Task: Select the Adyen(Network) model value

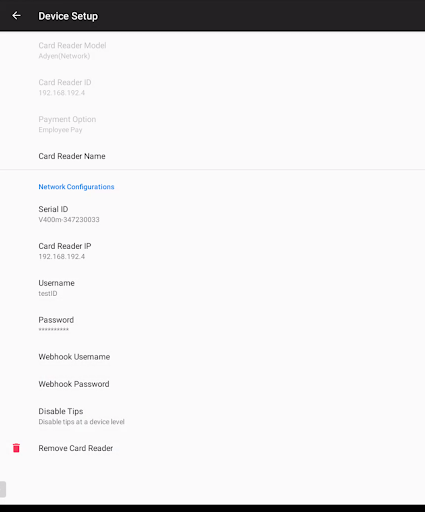Action: (x=64, y=56)
